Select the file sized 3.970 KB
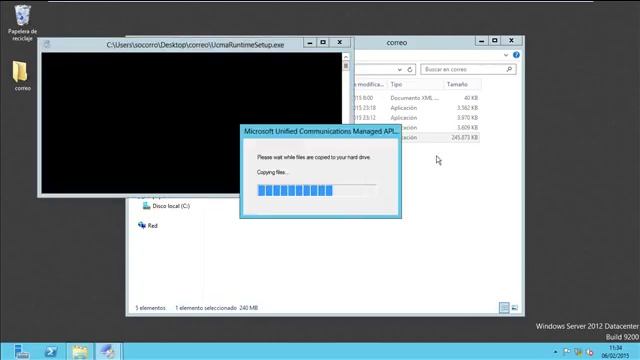Screen dimensions: 640x360 (416, 118)
